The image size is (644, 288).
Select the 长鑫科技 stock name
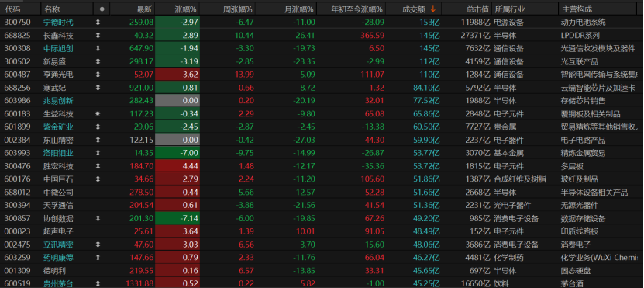pos(58,36)
